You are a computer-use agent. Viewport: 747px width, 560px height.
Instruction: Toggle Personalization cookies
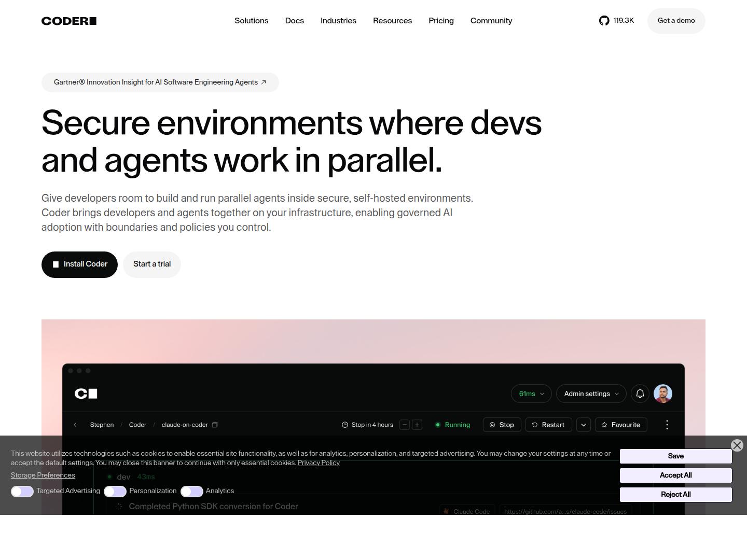115,491
